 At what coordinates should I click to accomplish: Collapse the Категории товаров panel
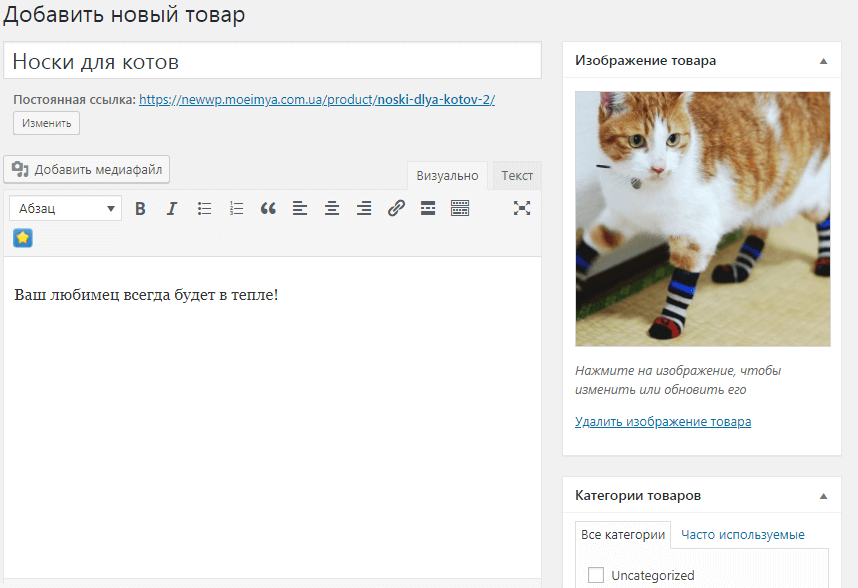[823, 494]
